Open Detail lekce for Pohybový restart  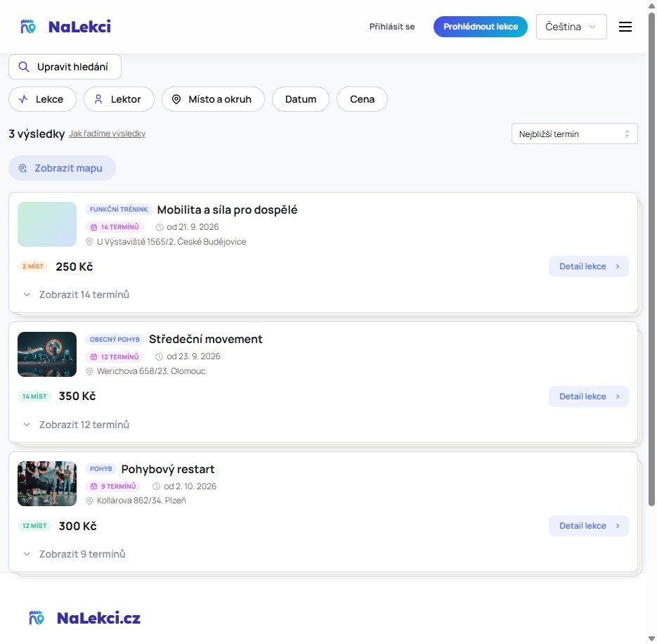point(589,526)
